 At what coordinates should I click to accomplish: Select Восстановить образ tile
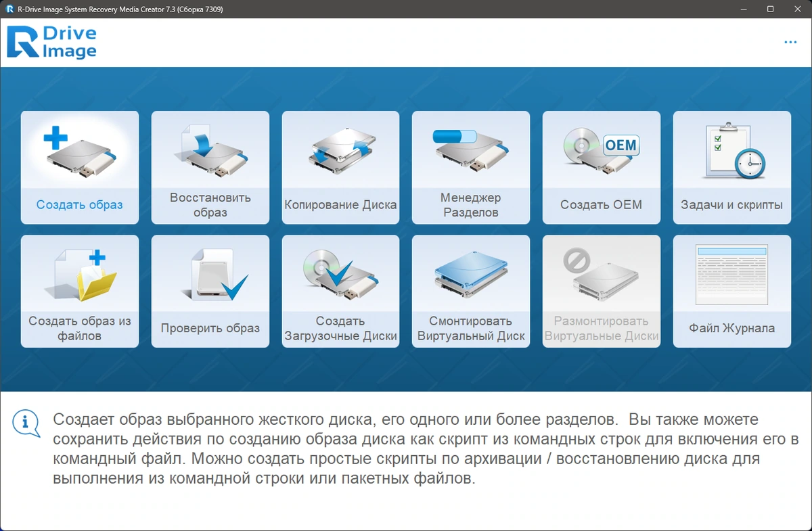210,167
